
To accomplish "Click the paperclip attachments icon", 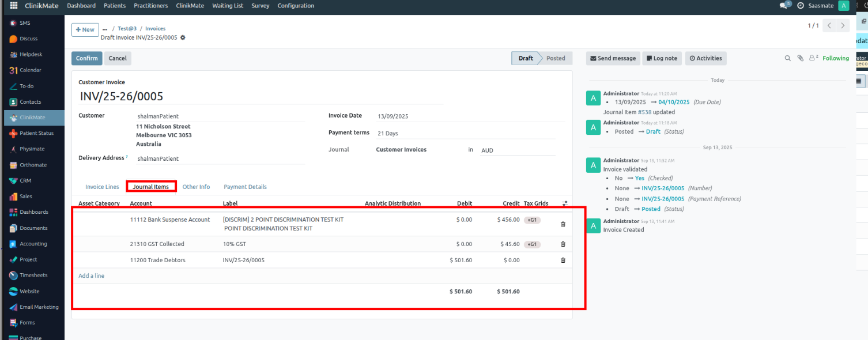I will [x=800, y=58].
